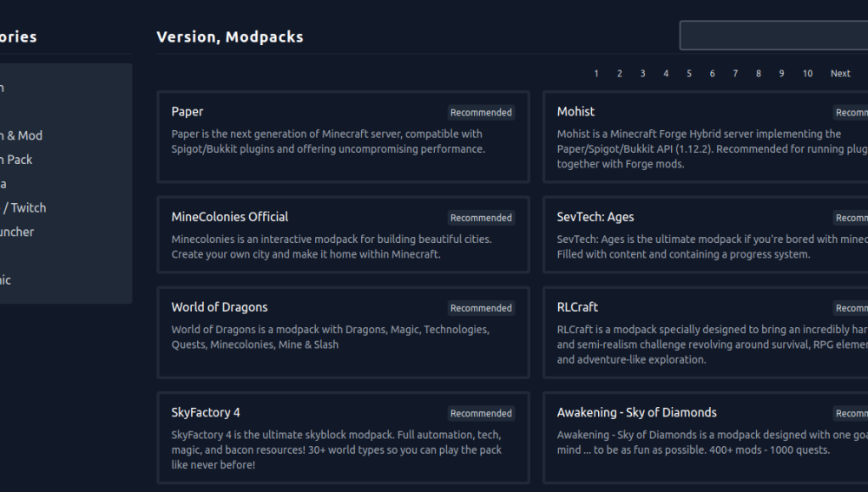The height and width of the screenshot is (492, 868).
Task: Choose the MineColonies Official modpack
Action: point(343,234)
